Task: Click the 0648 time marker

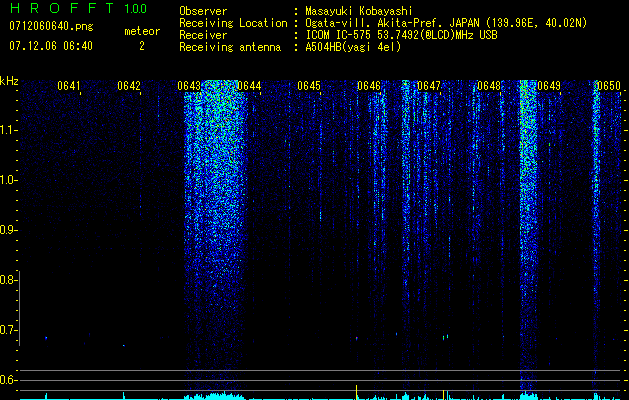Action: tap(489, 86)
